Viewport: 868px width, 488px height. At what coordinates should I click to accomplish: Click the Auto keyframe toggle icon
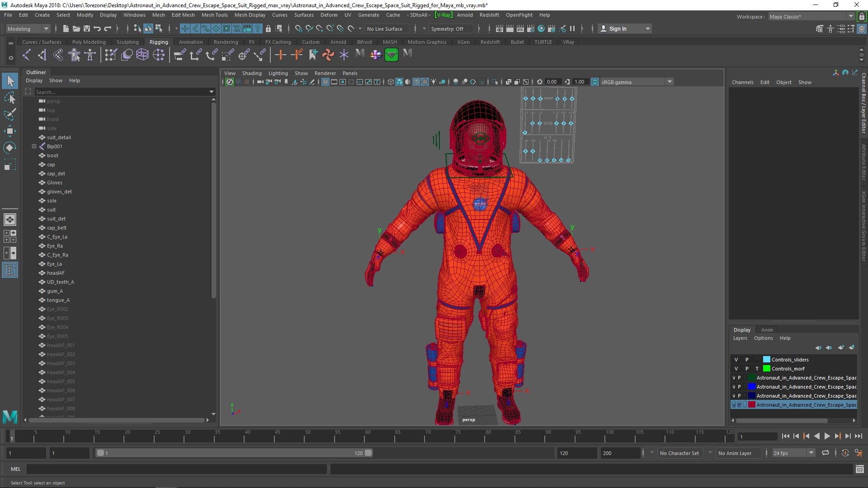coord(845,453)
